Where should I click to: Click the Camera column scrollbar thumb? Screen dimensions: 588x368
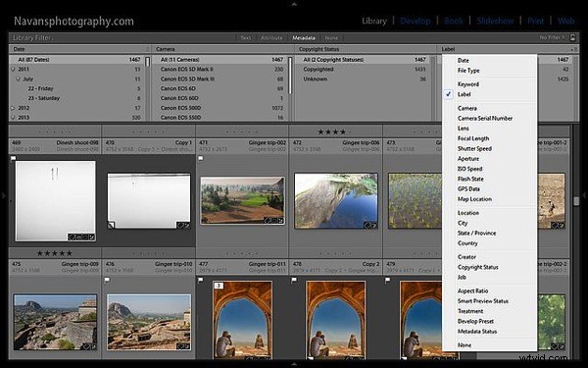click(290, 76)
